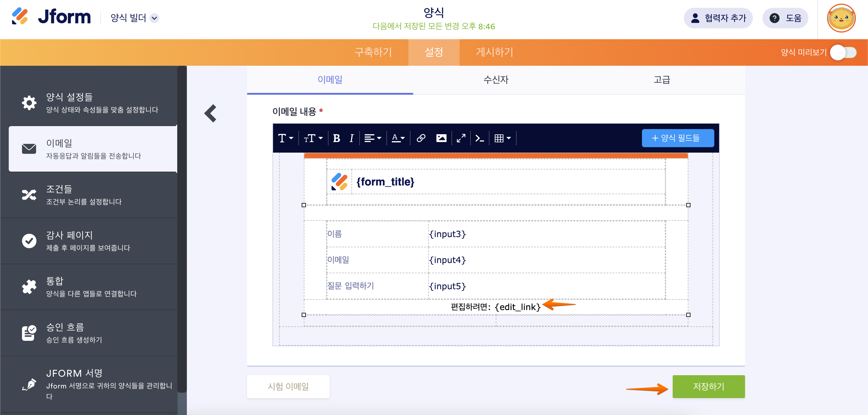Switch to the 수신자 tab
The image size is (868, 415).
496,80
